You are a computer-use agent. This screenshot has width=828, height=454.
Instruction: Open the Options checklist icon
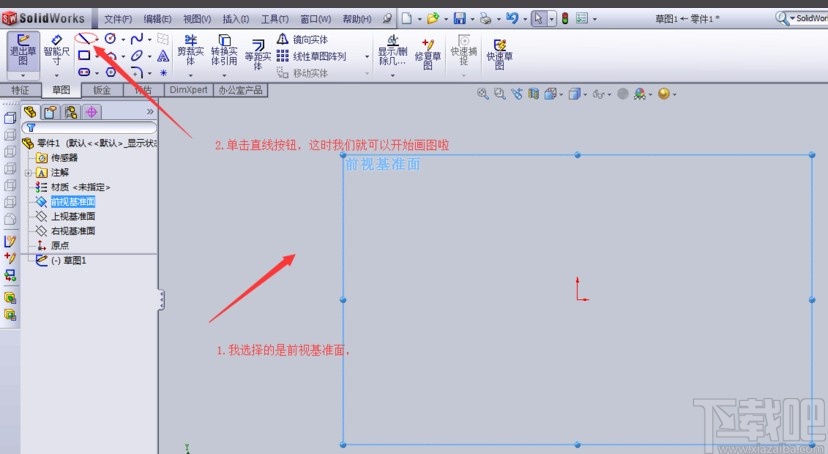coord(581,18)
